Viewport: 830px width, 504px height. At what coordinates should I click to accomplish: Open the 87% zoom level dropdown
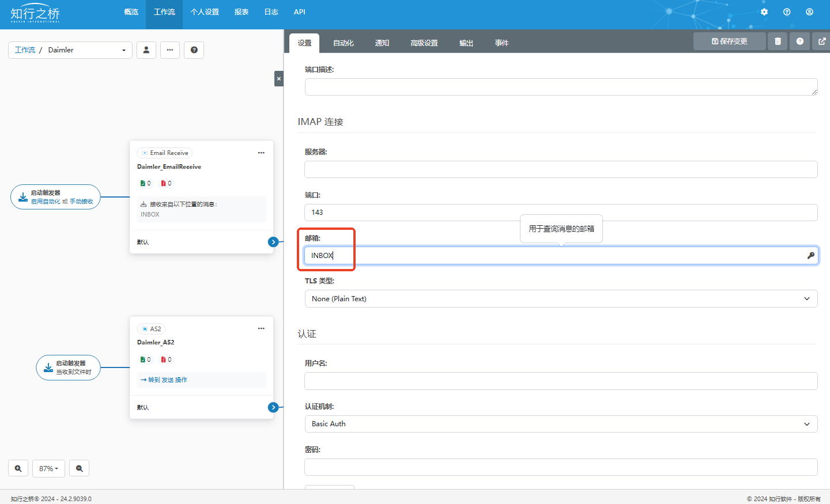(x=49, y=468)
